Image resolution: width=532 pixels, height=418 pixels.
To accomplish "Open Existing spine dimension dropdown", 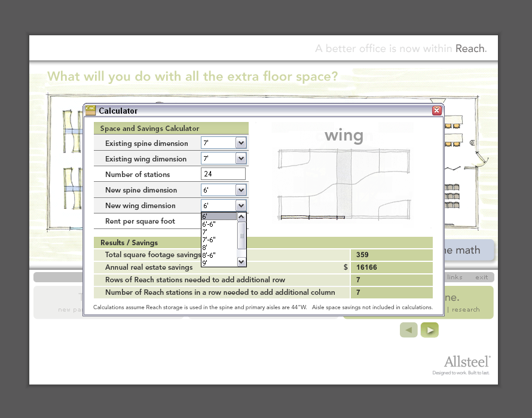I will pos(241,143).
